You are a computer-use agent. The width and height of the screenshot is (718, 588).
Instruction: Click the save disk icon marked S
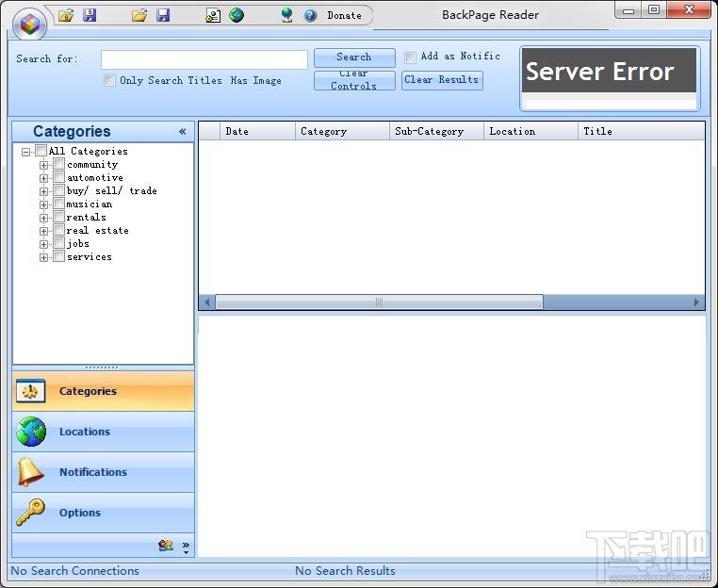click(90, 15)
